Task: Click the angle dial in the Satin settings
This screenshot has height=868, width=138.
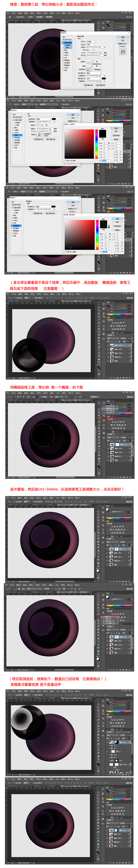Action: click(38, 125)
